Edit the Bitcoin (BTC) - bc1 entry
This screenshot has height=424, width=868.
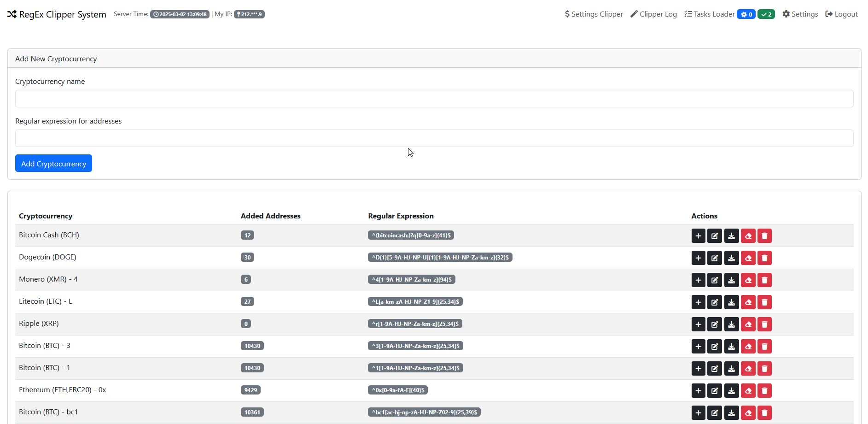point(715,413)
